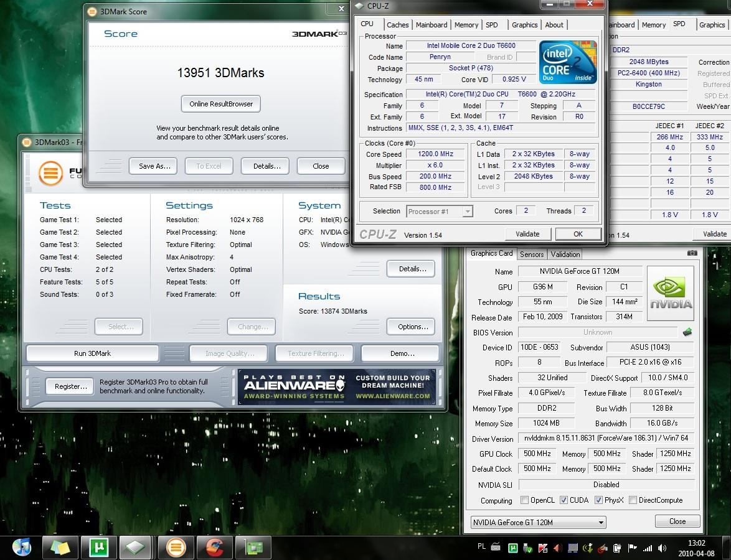Open the Graphics tab in front CPU-Z window
The image size is (731, 560).
pos(524,25)
